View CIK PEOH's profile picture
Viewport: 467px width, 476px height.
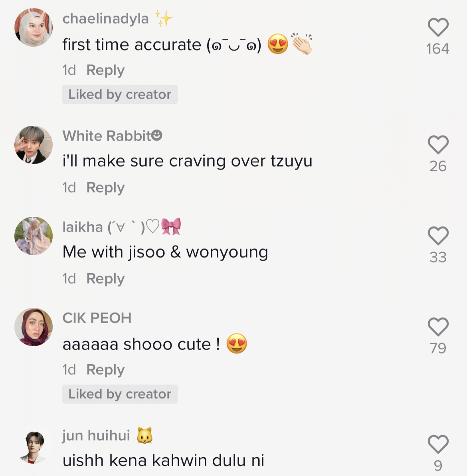(34, 327)
